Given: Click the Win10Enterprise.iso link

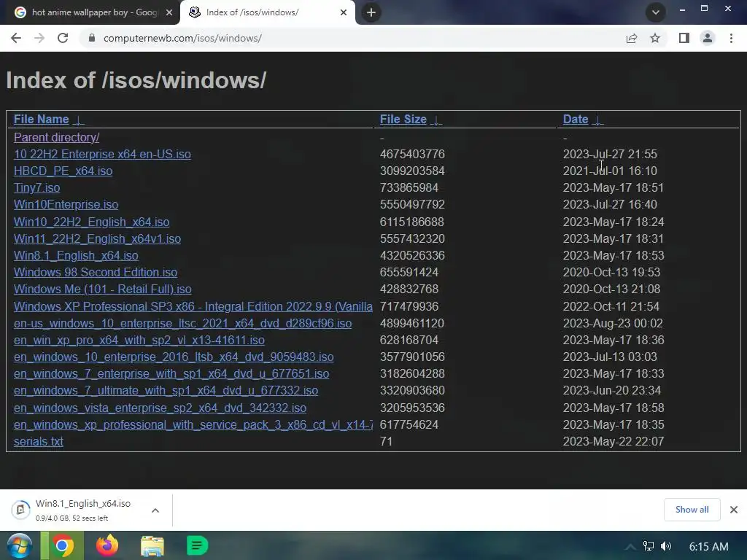Looking at the screenshot, I should coord(66,204).
